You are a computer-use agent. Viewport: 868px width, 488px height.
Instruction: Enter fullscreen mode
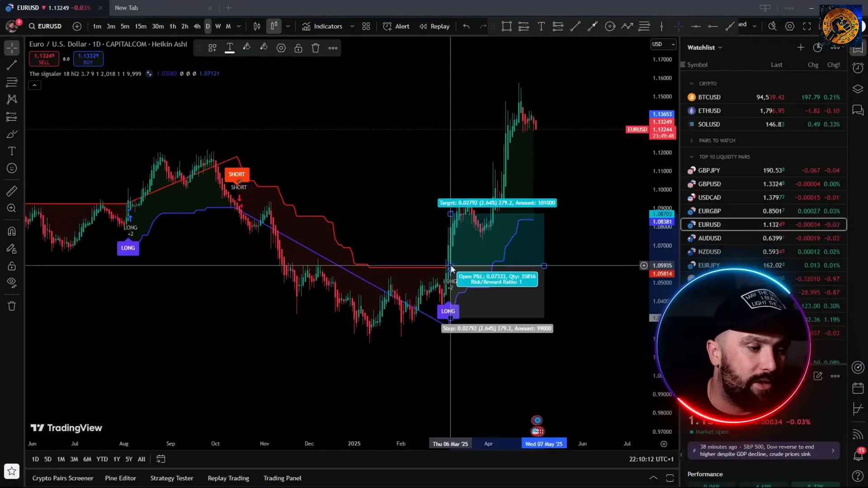[807, 26]
